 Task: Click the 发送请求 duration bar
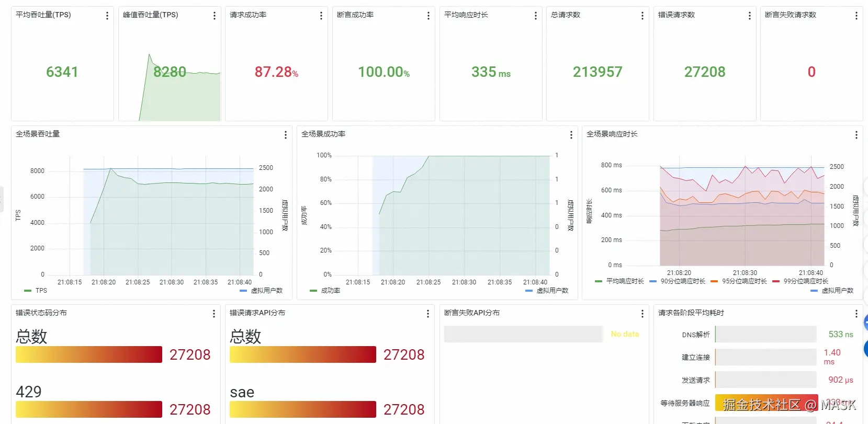pos(765,380)
